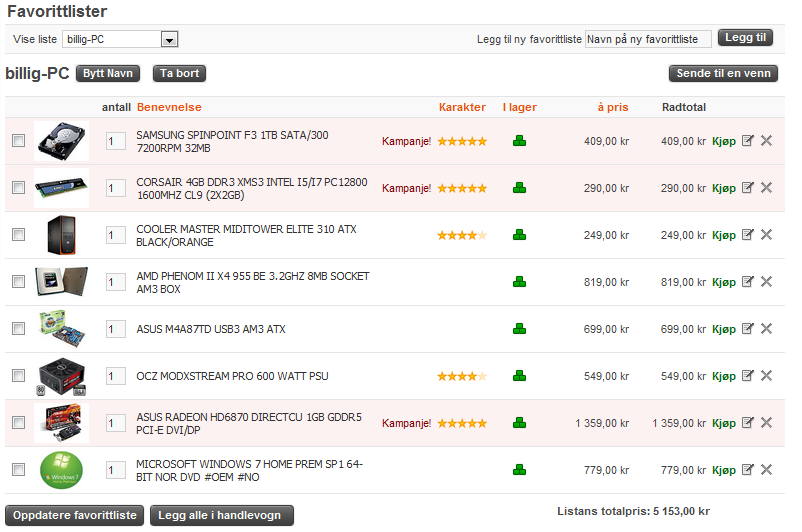Click the edit icon for ASUS M4A87TD row

coord(747,329)
